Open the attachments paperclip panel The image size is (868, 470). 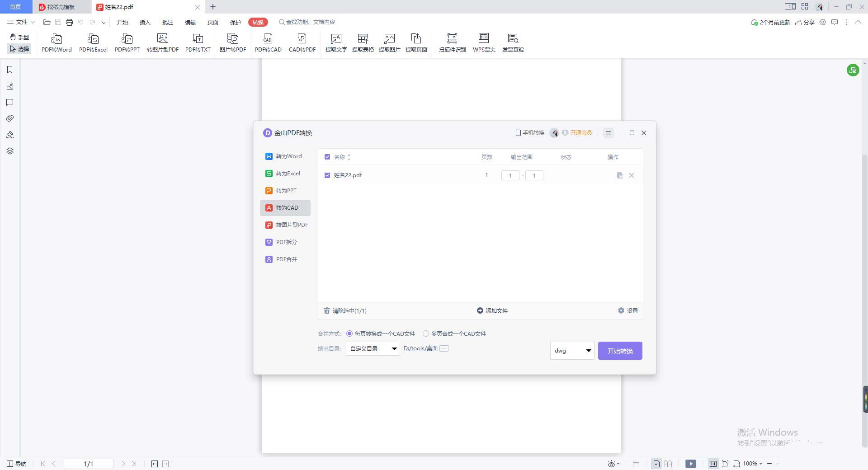10,118
